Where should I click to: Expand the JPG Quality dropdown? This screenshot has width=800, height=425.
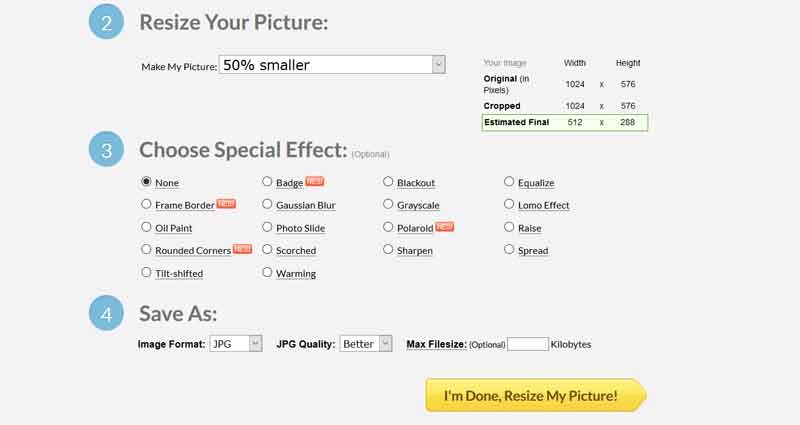[x=364, y=344]
